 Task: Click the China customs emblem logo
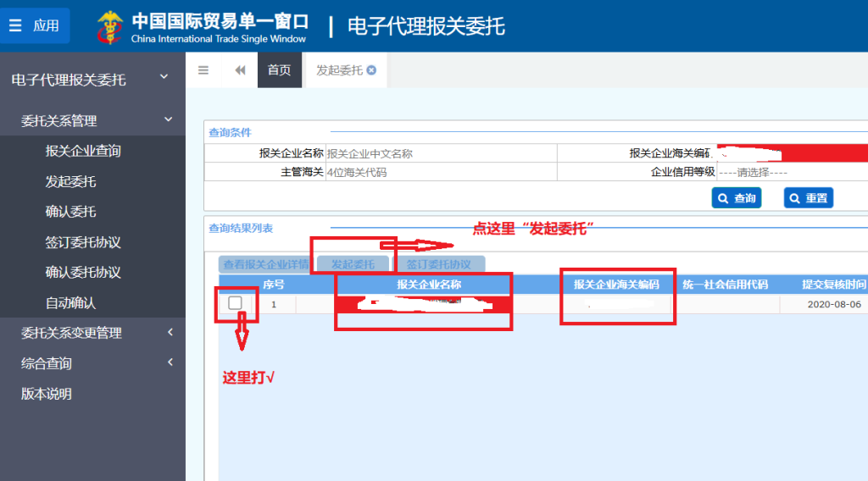tap(109, 26)
